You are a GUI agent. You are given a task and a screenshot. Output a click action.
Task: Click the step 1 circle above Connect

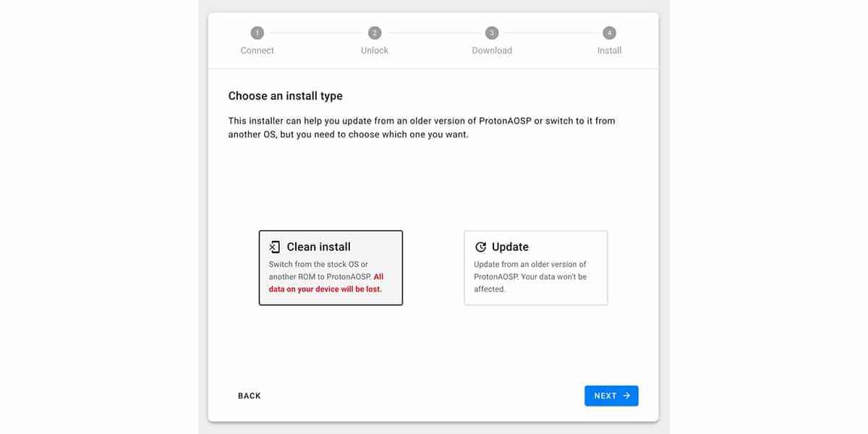pos(257,33)
